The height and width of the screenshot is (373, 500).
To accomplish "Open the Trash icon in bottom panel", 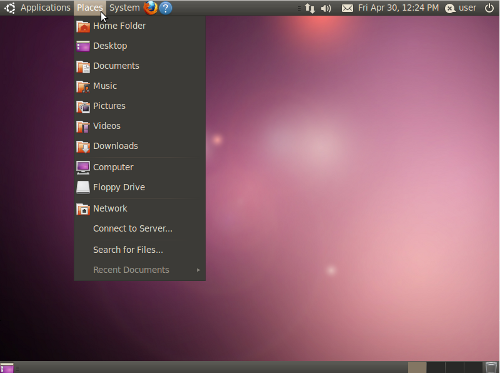I will tap(491, 367).
